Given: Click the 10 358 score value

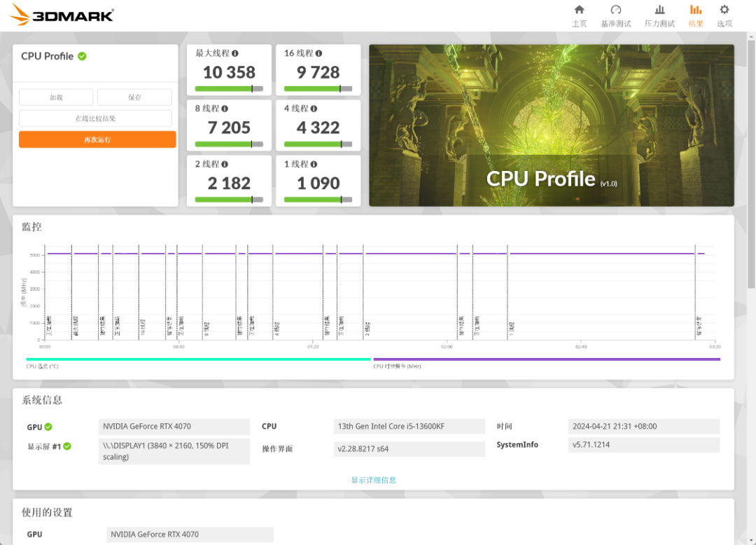Looking at the screenshot, I should 229,72.
